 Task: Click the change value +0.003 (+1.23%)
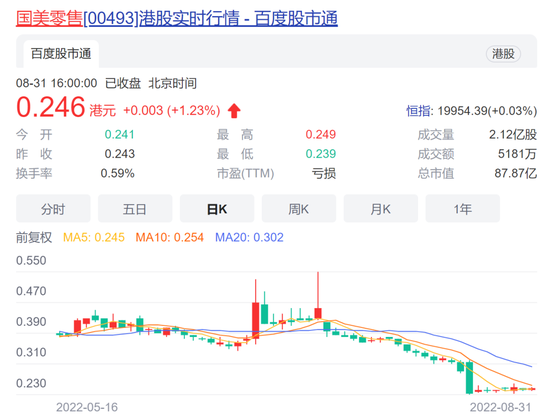point(172,110)
